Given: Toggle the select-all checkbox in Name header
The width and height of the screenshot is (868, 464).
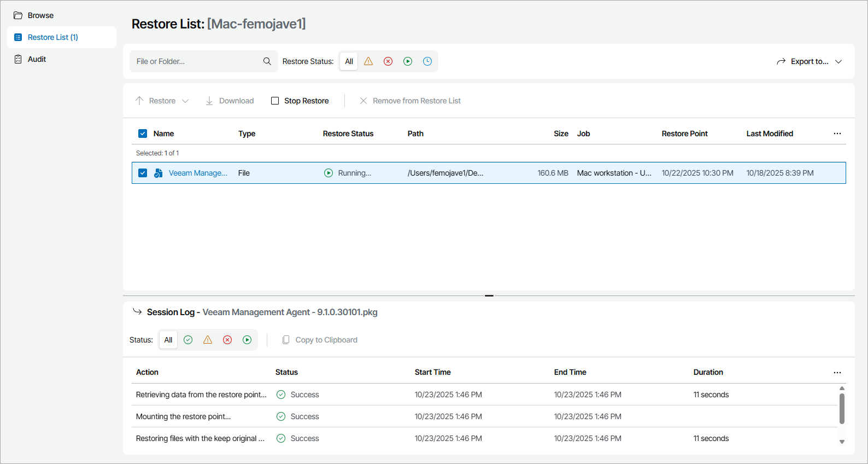Looking at the screenshot, I should [143, 134].
